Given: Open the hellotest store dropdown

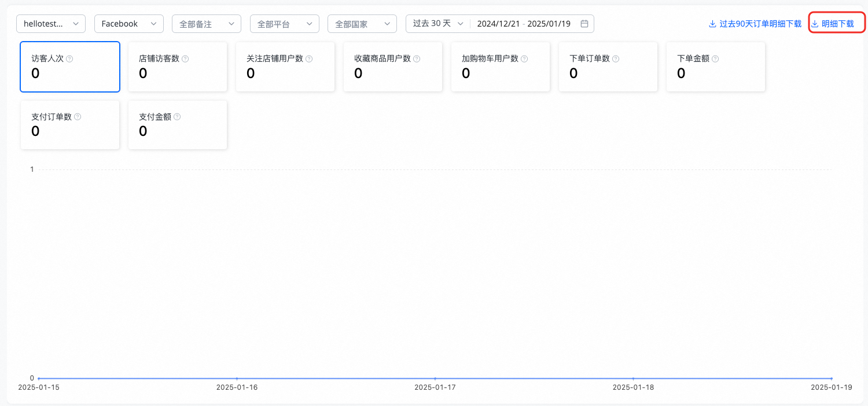Looking at the screenshot, I should point(51,24).
